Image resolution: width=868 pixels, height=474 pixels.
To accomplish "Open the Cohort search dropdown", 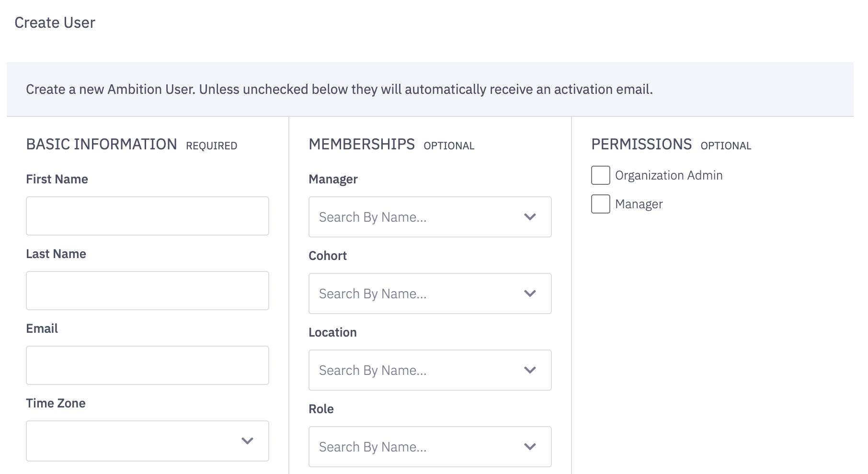I will [417, 293].
